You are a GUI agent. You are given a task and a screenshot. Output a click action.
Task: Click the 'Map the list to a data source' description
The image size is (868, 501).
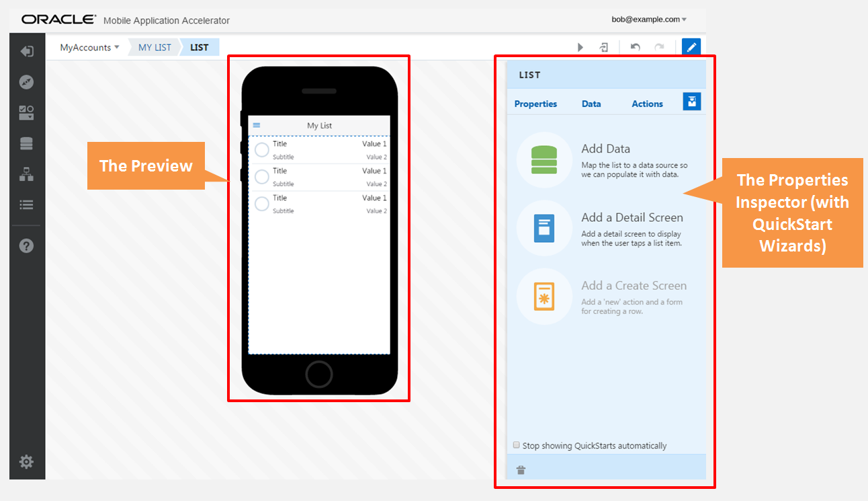point(634,169)
